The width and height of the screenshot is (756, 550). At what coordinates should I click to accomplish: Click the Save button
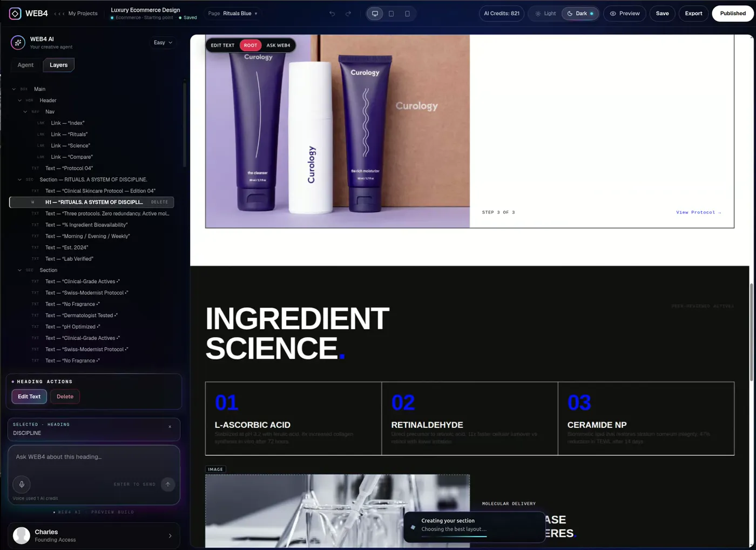click(662, 14)
